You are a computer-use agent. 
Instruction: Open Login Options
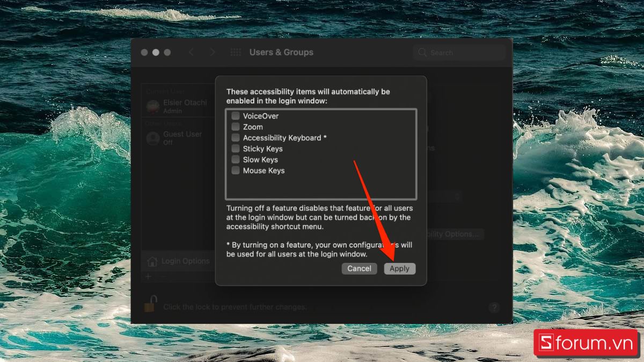tap(178, 261)
